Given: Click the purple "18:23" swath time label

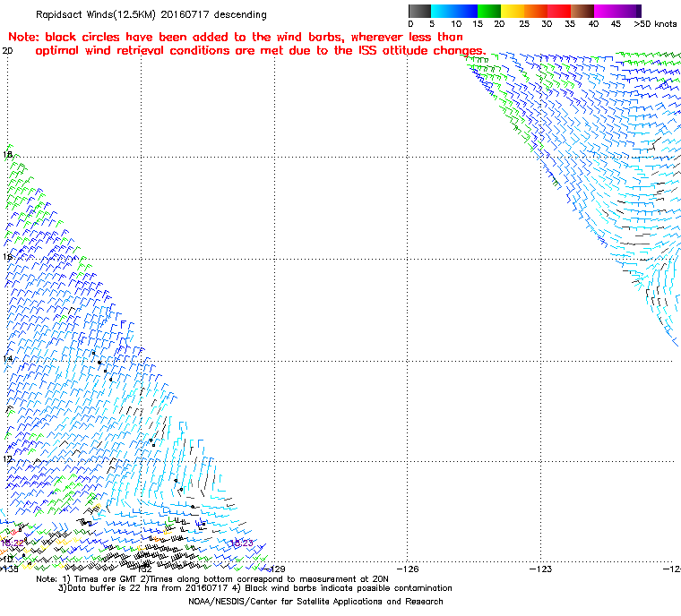Looking at the screenshot, I should [x=241, y=543].
